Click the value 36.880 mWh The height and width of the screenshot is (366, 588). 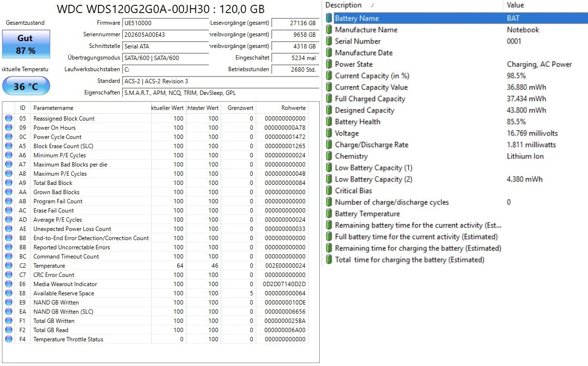pos(526,88)
